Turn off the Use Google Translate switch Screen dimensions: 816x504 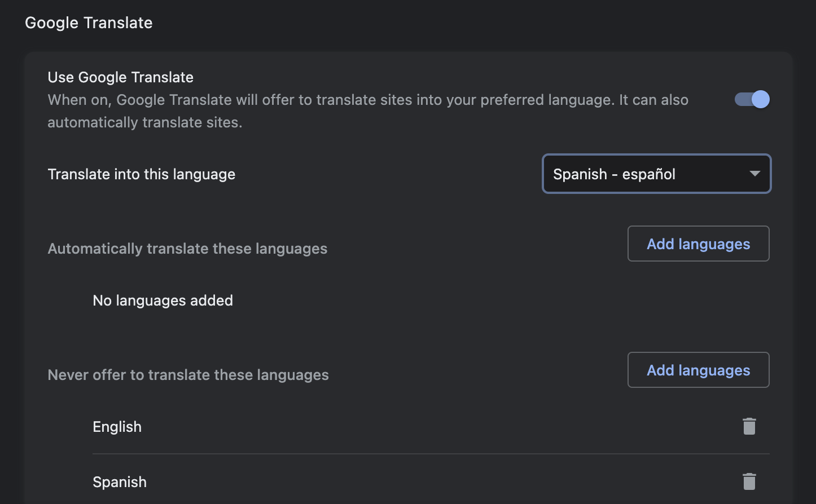[x=752, y=100]
